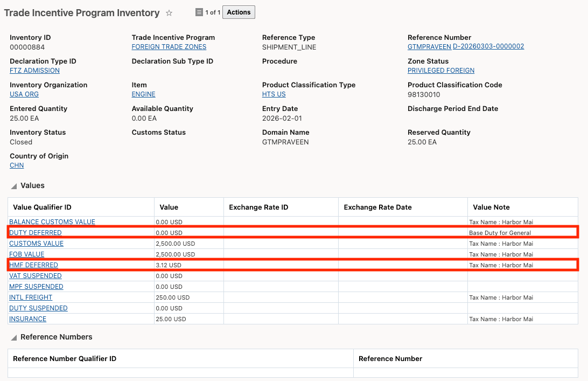Screen dimensions: 588x381
Task: View country of origin CHN details
Action: point(16,165)
